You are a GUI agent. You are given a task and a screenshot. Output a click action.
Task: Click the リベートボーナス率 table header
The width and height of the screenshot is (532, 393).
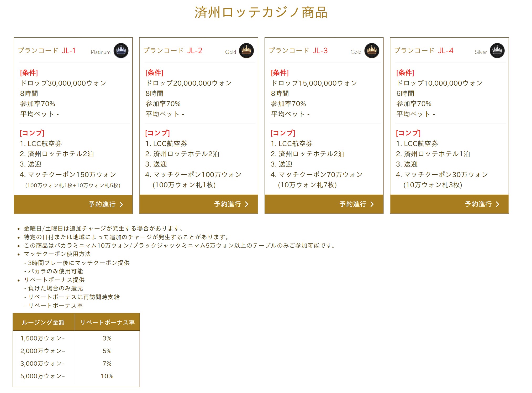point(107,322)
